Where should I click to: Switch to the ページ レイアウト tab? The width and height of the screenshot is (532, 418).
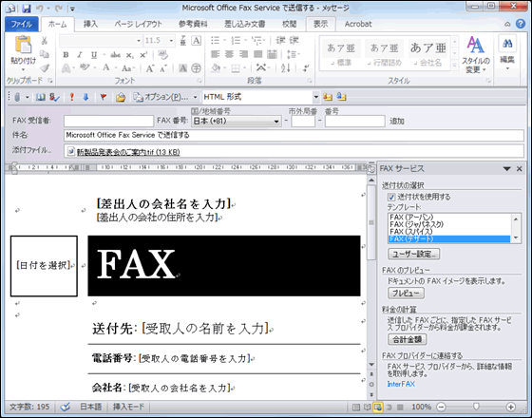[x=139, y=24]
